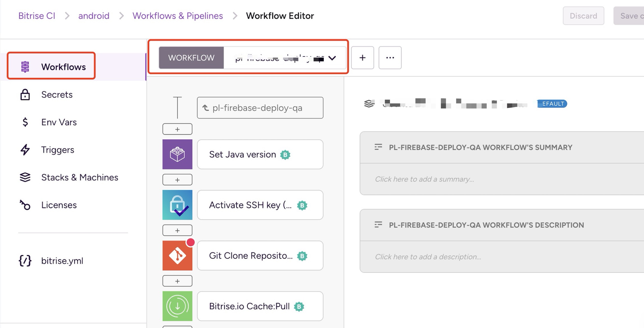This screenshot has width=644, height=328.
Task: Click the DEFAULT stack badge
Action: [x=552, y=104]
